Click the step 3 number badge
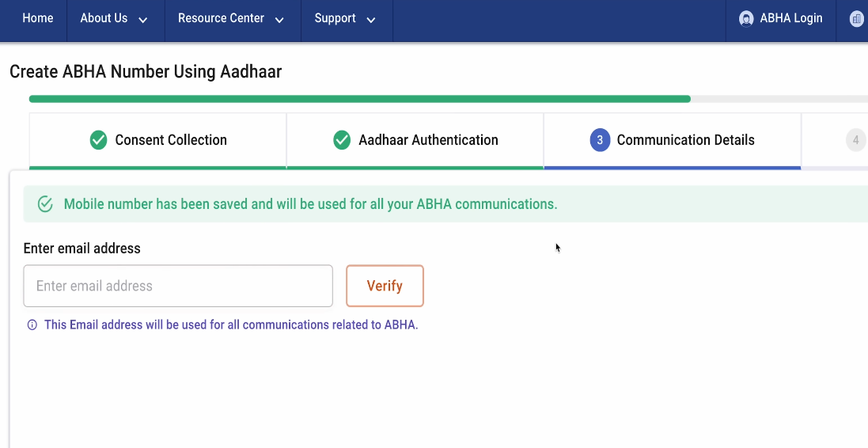Screen dimensions: 868x448 click(x=600, y=140)
